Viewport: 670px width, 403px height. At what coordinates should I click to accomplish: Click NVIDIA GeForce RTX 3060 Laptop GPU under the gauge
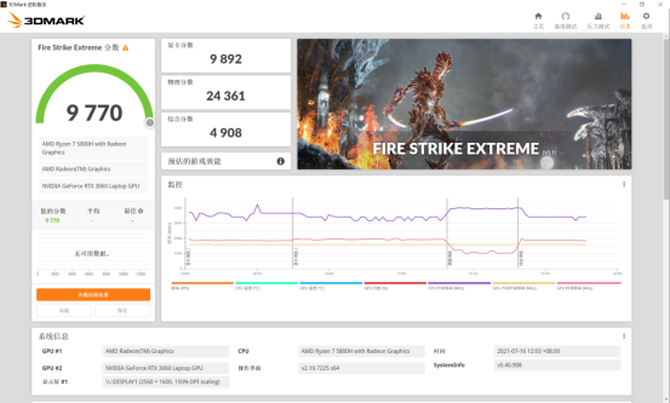(x=93, y=186)
